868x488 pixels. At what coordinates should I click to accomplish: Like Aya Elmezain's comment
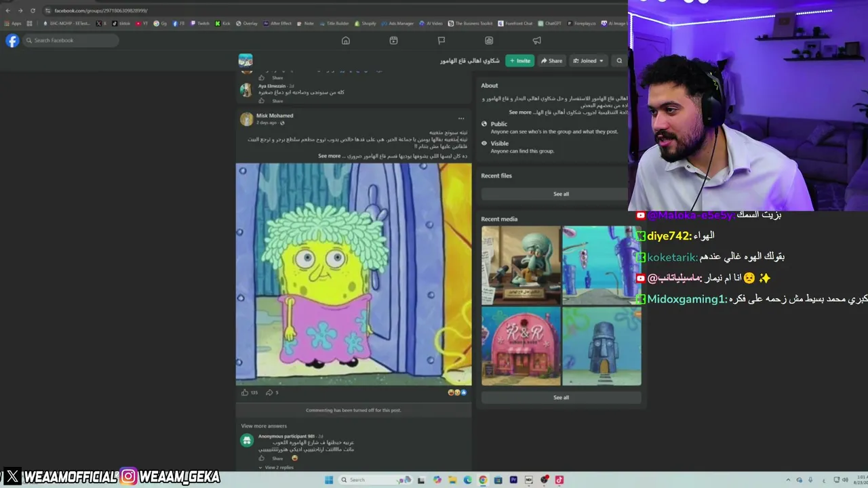pyautogui.click(x=262, y=101)
